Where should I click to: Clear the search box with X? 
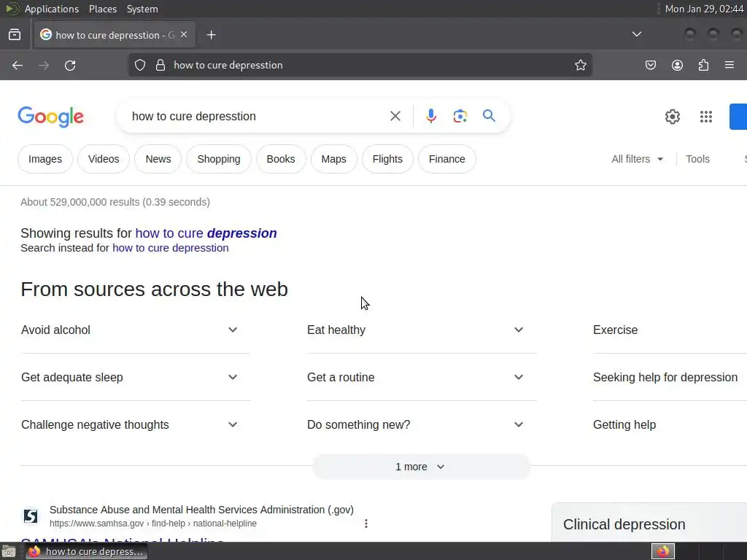[x=395, y=116]
